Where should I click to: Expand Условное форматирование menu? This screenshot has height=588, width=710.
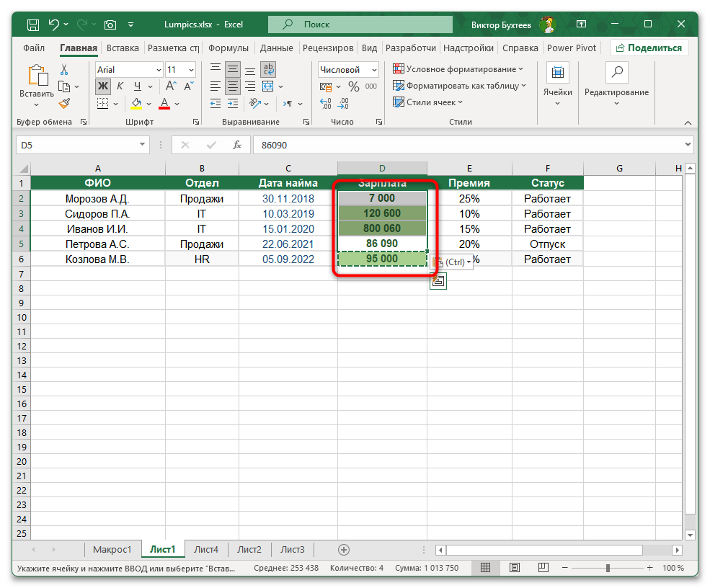coord(458,69)
